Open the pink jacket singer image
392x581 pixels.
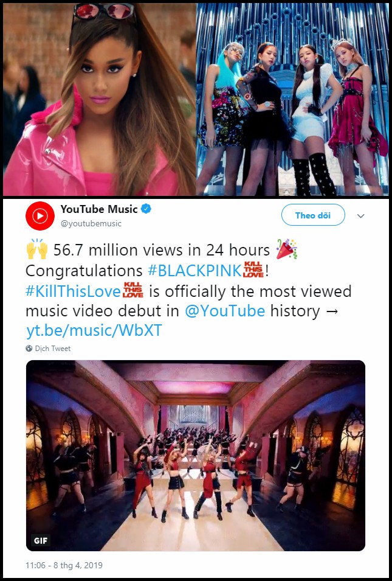point(99,99)
